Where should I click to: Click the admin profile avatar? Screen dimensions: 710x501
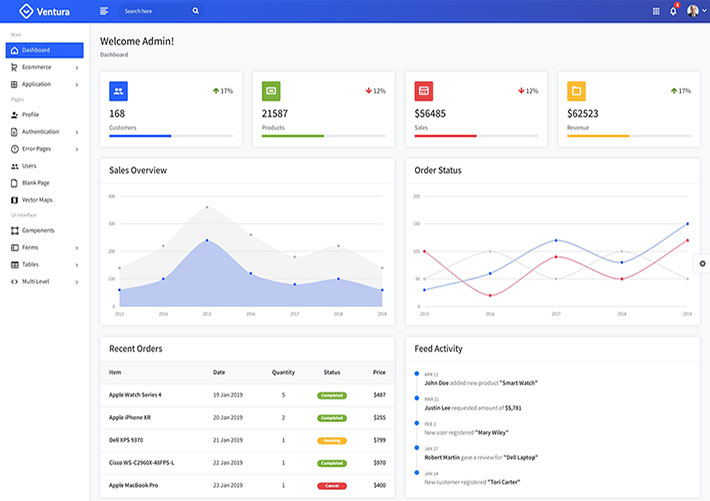[x=692, y=11]
